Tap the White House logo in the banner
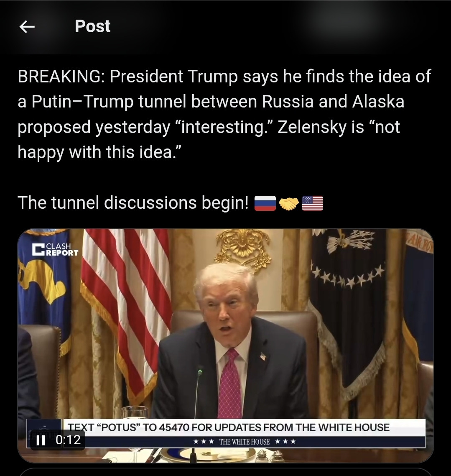Viewport: 451px width, 476px height. [44, 433]
